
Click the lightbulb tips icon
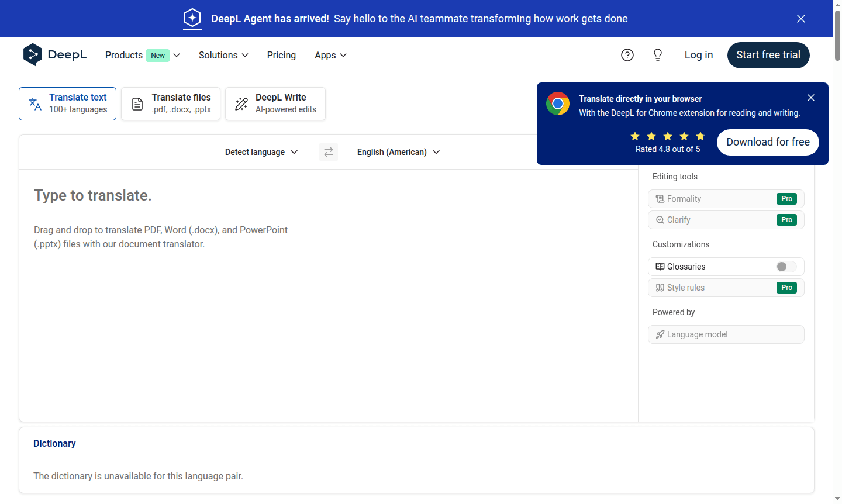(658, 55)
